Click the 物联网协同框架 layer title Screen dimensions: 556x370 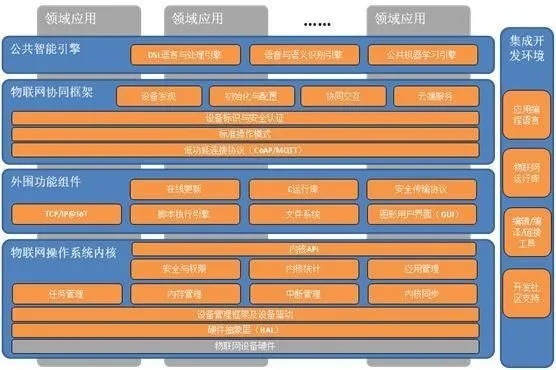point(52,92)
